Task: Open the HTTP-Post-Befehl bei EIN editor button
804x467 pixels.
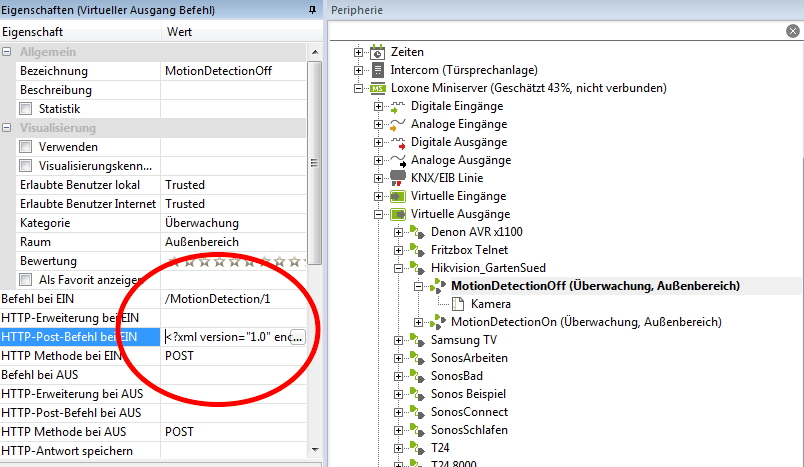Action: click(x=297, y=337)
